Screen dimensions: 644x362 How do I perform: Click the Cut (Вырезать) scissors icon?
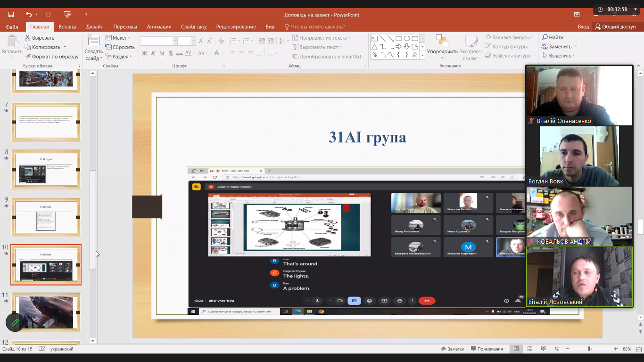click(28, 38)
